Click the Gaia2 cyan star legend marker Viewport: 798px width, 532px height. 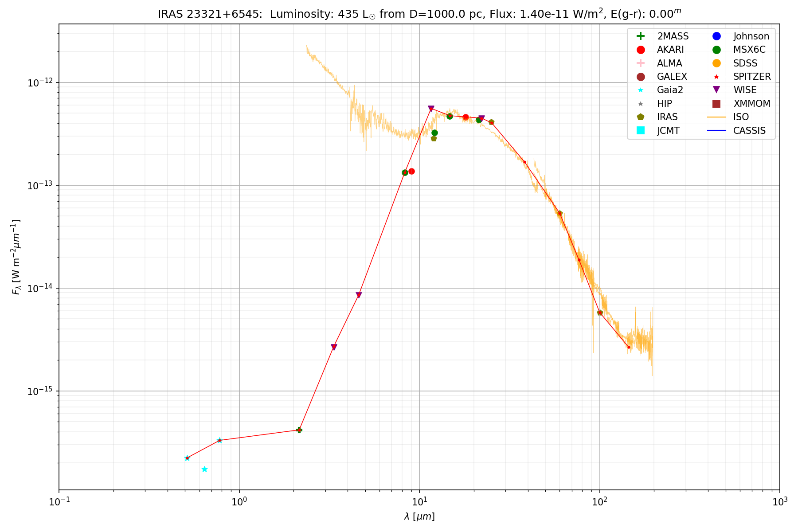click(x=640, y=90)
